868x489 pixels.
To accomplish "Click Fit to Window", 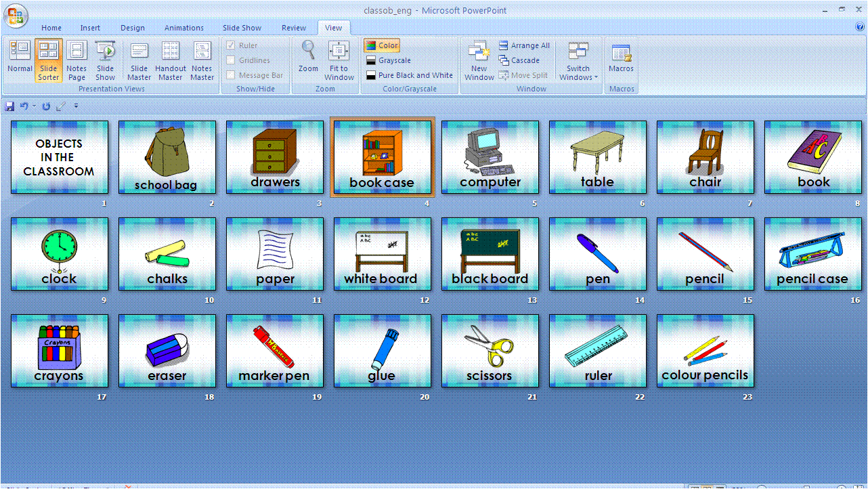I will tap(339, 60).
